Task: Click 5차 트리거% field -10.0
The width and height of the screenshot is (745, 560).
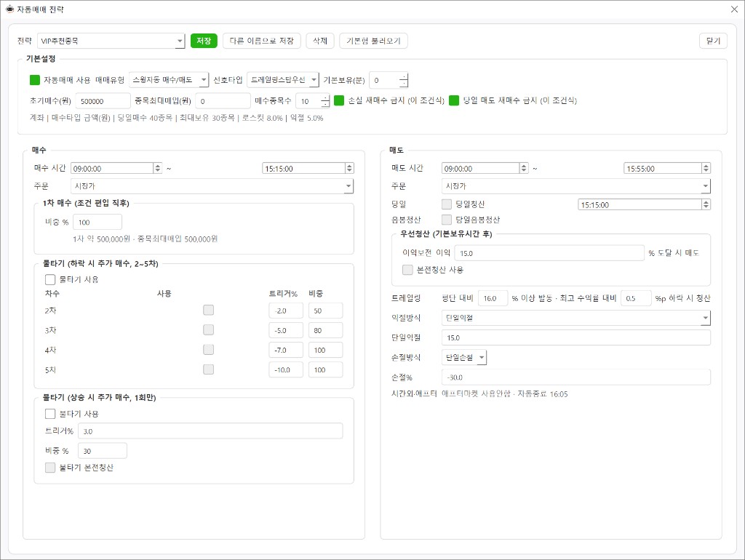Action: click(285, 370)
